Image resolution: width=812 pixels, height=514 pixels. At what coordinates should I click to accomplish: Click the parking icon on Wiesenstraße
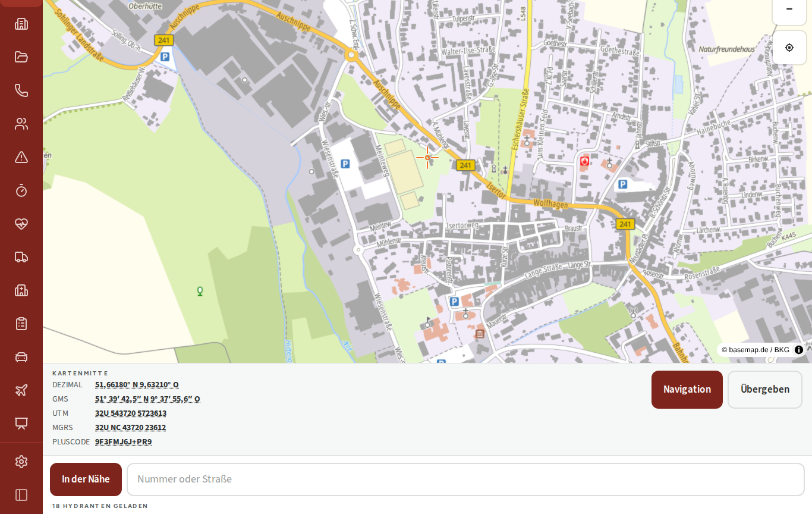tap(345, 164)
